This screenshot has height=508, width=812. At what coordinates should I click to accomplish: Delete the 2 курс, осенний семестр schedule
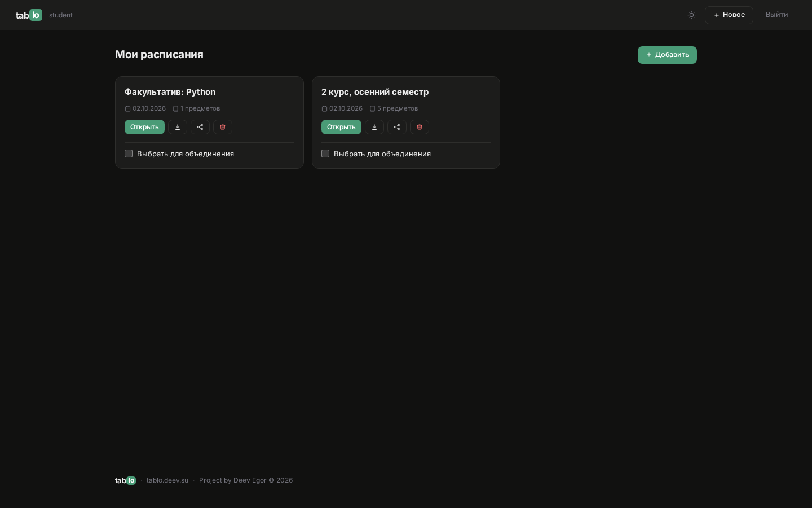point(420,127)
